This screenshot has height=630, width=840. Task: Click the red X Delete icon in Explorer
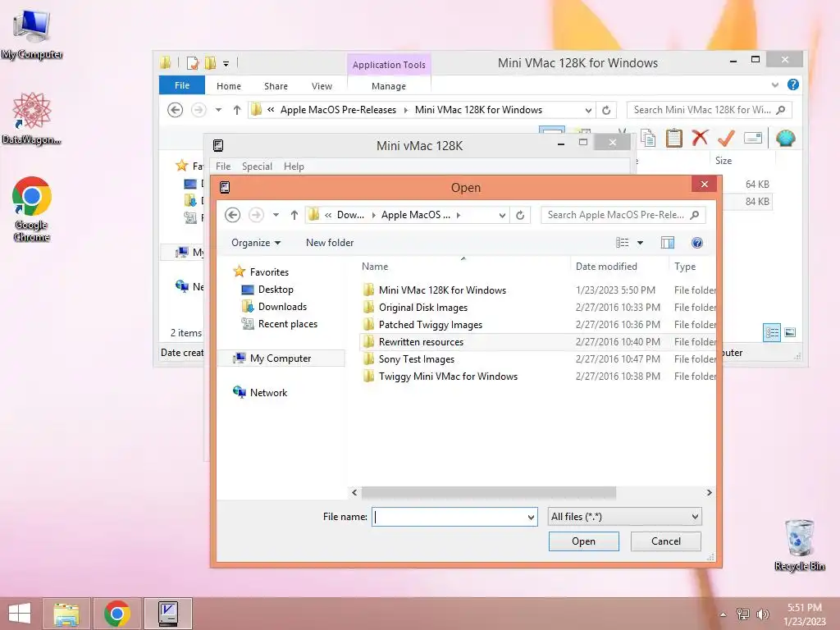click(700, 138)
